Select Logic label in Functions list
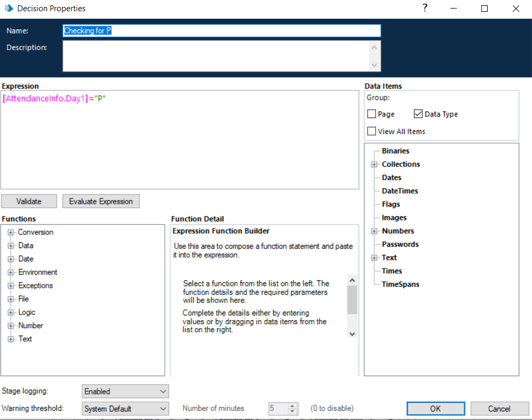Viewport: 532px width, 420px height. point(27,312)
